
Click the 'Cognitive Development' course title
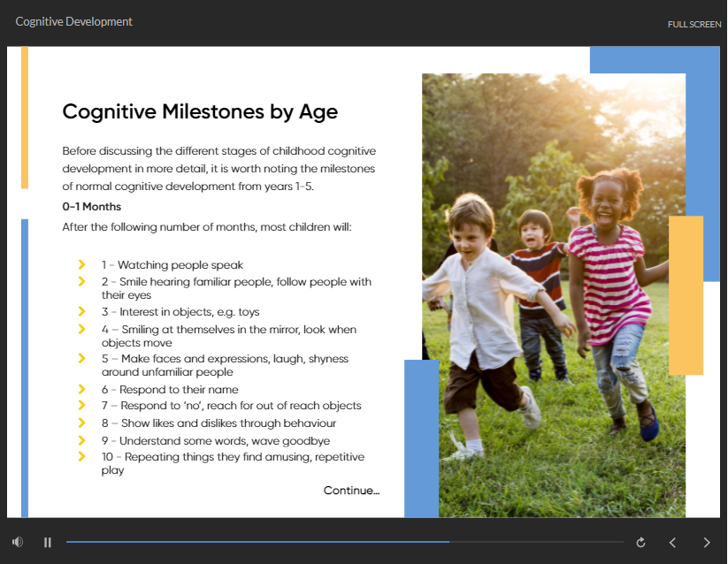tap(74, 21)
